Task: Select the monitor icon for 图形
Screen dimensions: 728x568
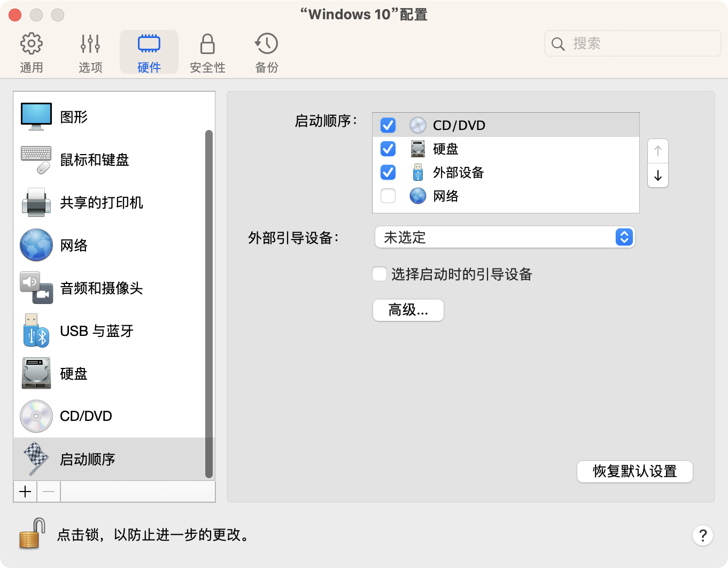Action: [36, 117]
